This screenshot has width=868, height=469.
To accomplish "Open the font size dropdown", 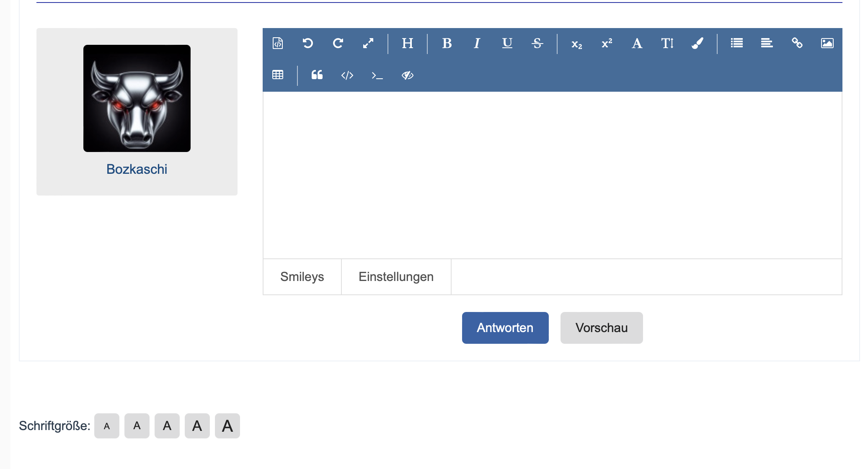I will pos(667,43).
